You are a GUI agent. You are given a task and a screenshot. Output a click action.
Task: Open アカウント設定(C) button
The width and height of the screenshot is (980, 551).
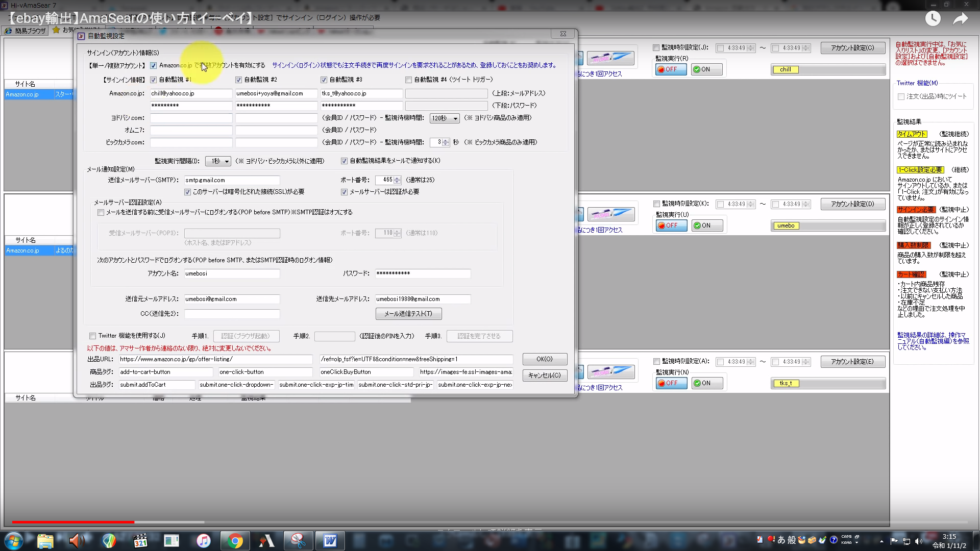pos(852,48)
